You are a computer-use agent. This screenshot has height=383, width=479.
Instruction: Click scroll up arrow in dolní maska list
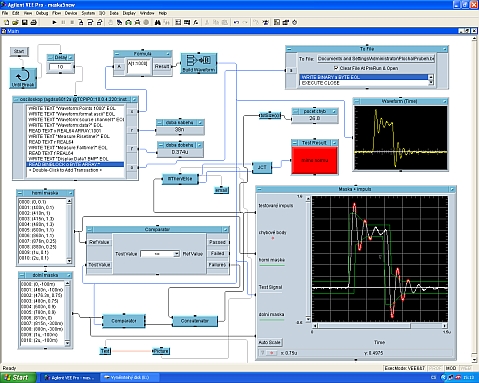click(x=67, y=283)
